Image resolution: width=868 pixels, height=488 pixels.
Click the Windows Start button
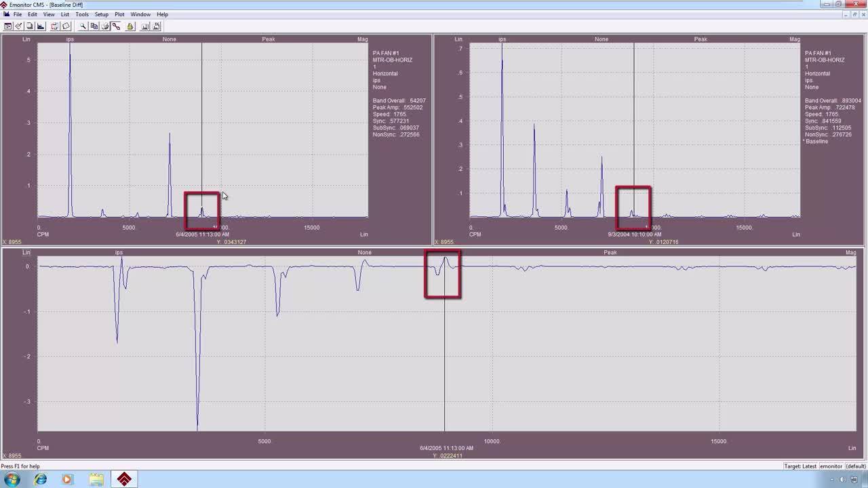(x=12, y=479)
